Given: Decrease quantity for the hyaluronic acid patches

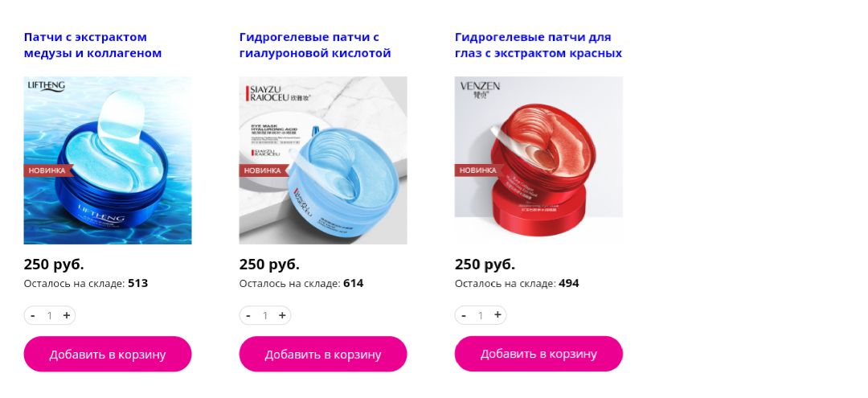Looking at the screenshot, I should click(248, 315).
